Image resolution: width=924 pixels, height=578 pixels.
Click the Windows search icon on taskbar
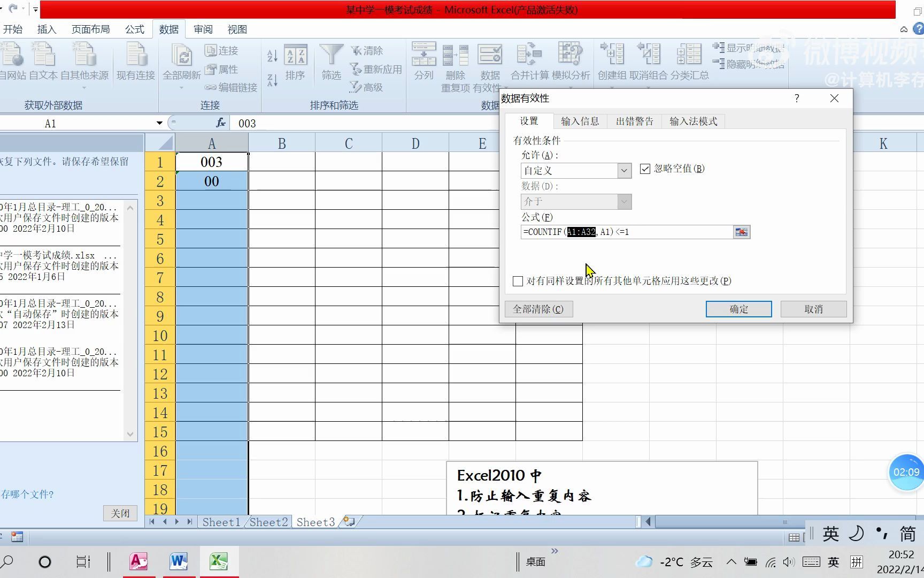point(7,561)
